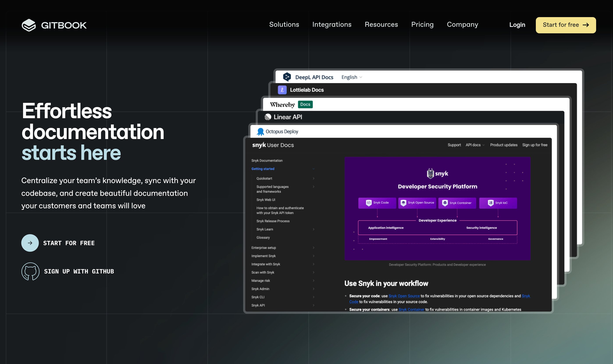Click SIGN UP WITH GITHUB text
The image size is (613, 364).
79,271
